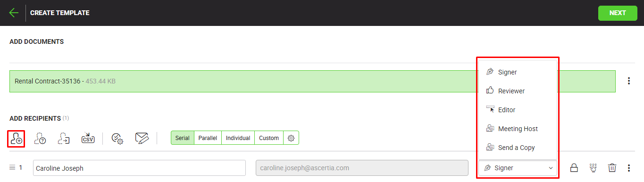The image size is (644, 182).
Task: Open the workflow completion settings icon
Action: tap(117, 138)
